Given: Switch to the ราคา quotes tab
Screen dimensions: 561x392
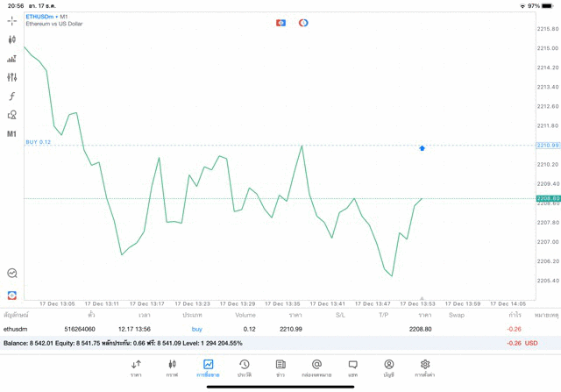Looking at the screenshot, I should [x=136, y=367].
